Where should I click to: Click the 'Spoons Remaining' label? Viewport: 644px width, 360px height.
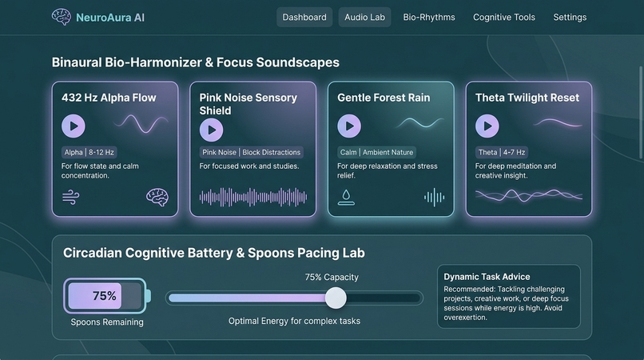(x=107, y=322)
